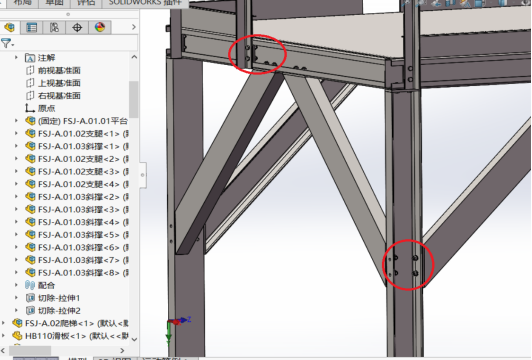The width and height of the screenshot is (532, 360).
Task: Select the HB110滑板<1> component
Action: [72, 336]
